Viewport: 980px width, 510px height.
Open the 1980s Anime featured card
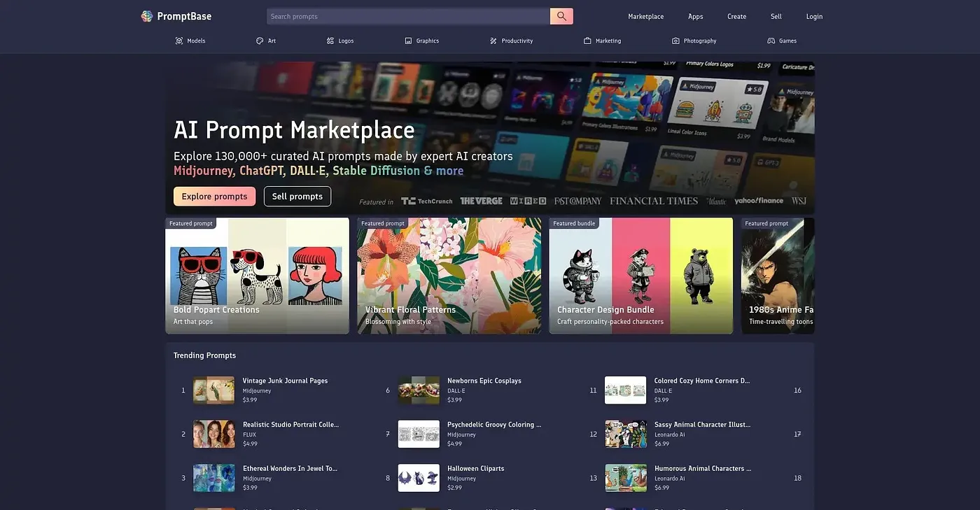click(x=778, y=276)
